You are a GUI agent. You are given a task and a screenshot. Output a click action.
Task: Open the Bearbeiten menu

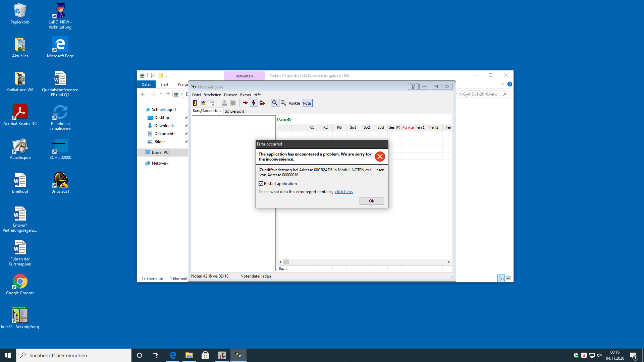point(212,95)
